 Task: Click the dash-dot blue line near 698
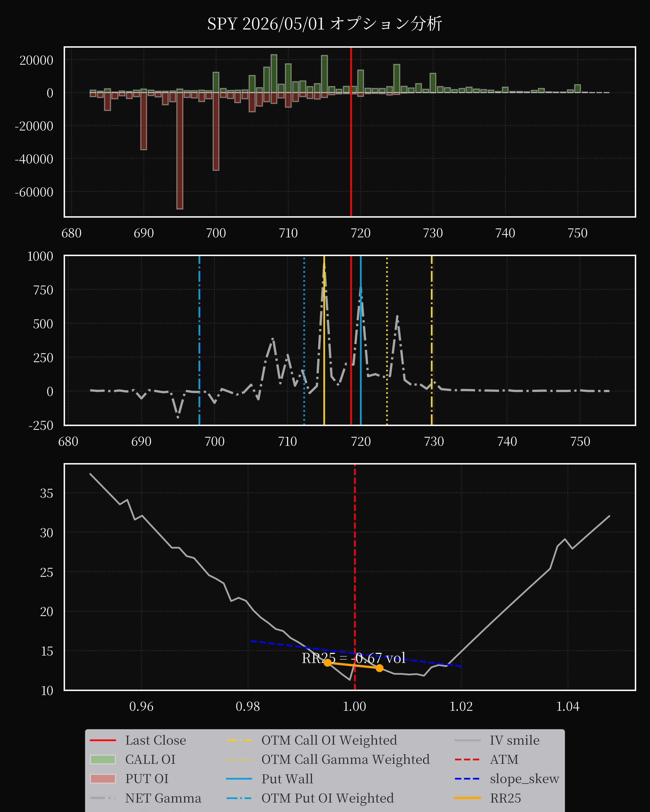point(199,340)
